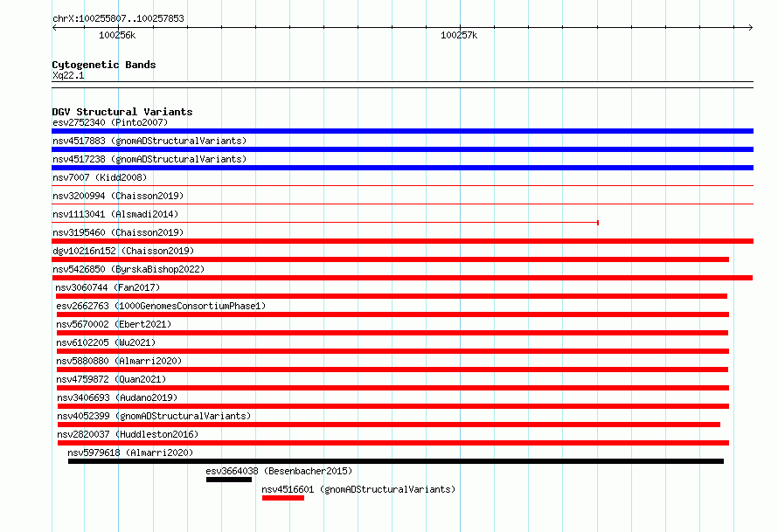
Task: Open esv2662763 (1000GenomesConsortiumPhase1) label
Action: [161, 306]
